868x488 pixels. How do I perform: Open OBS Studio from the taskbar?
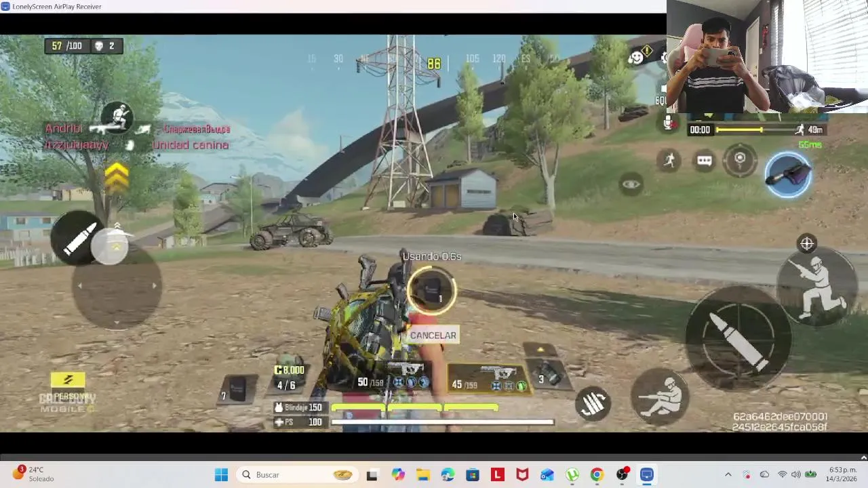click(622, 474)
